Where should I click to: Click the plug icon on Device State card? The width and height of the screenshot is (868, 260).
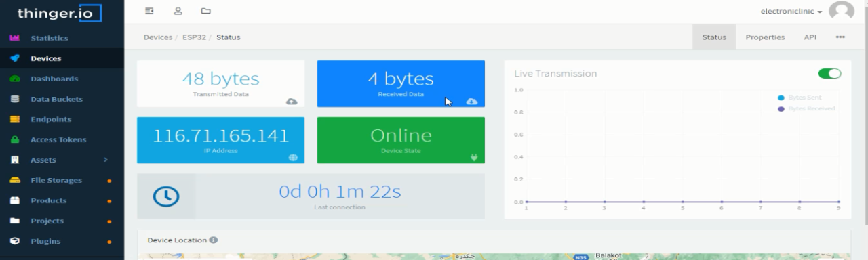[473, 157]
